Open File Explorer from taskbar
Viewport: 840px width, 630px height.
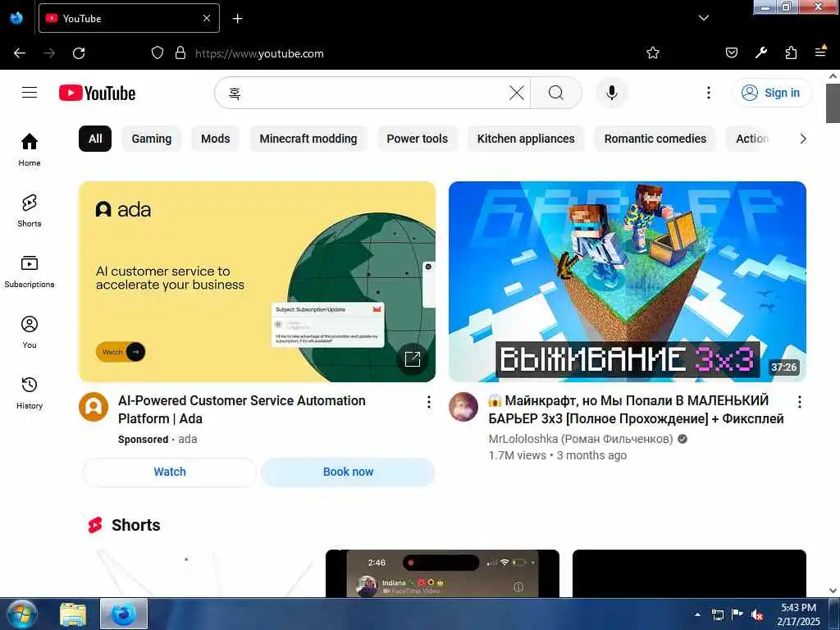(73, 614)
